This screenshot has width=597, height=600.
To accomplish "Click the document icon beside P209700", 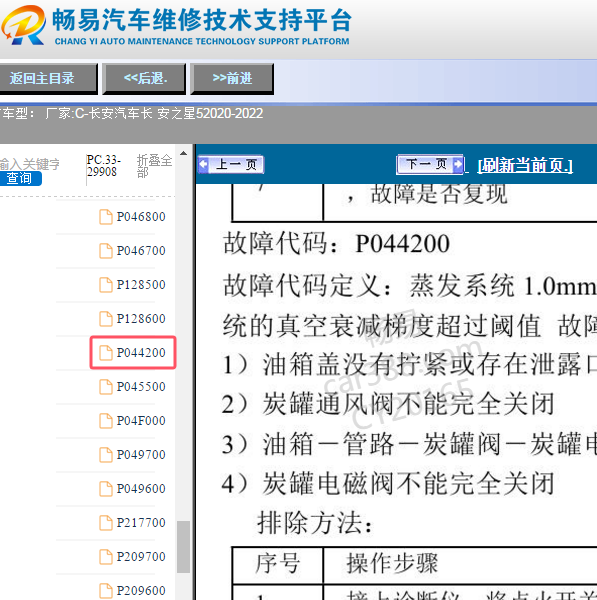I will (x=106, y=557).
